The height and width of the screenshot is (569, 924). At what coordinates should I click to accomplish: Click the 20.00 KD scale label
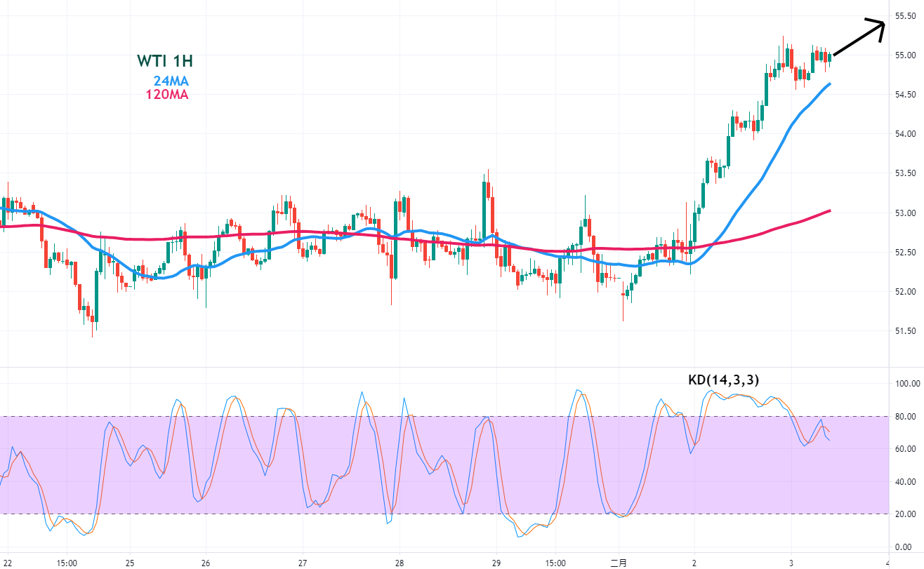904,514
